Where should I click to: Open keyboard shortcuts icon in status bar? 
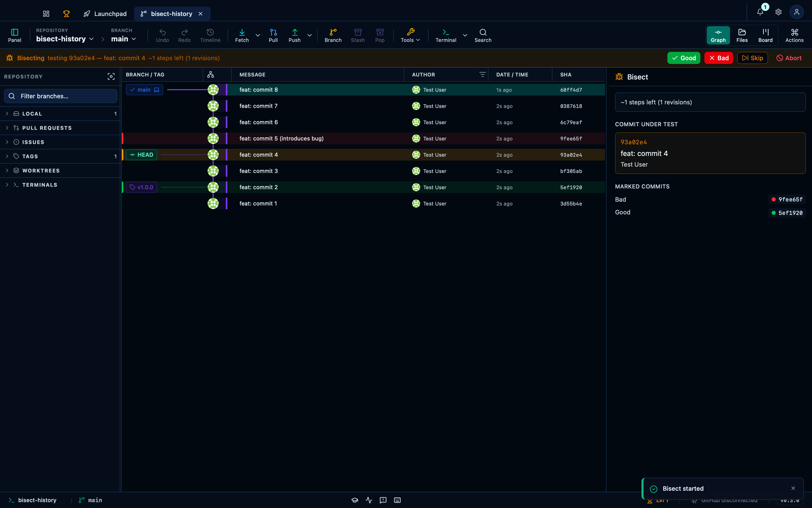point(397,500)
